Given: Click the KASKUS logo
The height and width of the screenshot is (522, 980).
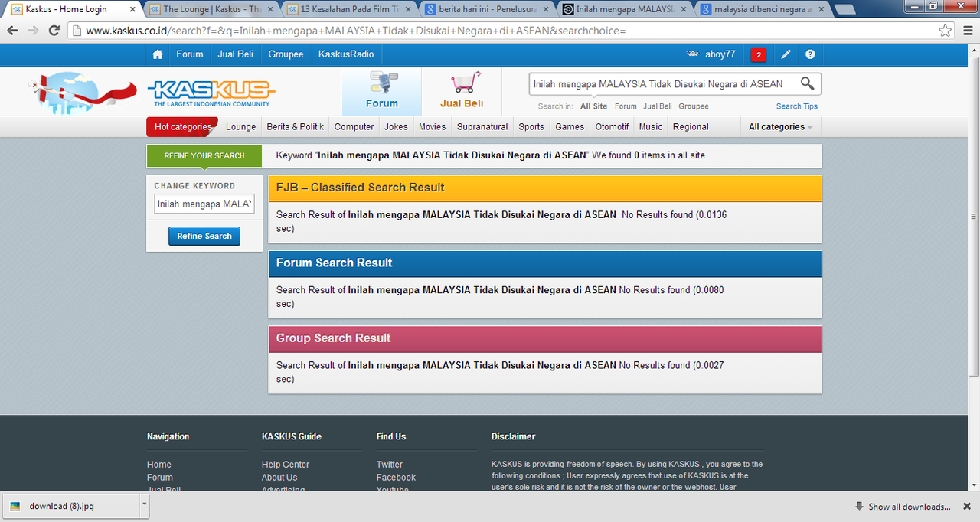Looking at the screenshot, I should pyautogui.click(x=211, y=93).
